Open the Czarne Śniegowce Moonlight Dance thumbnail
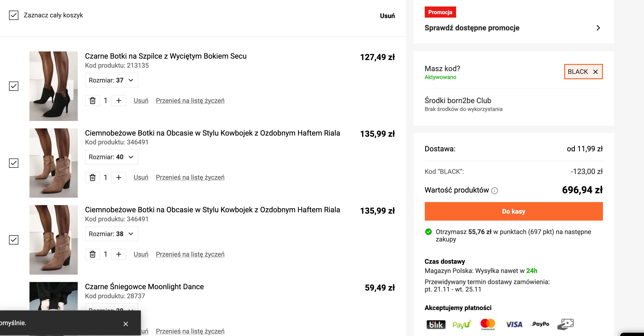The image size is (644, 336). click(54, 296)
